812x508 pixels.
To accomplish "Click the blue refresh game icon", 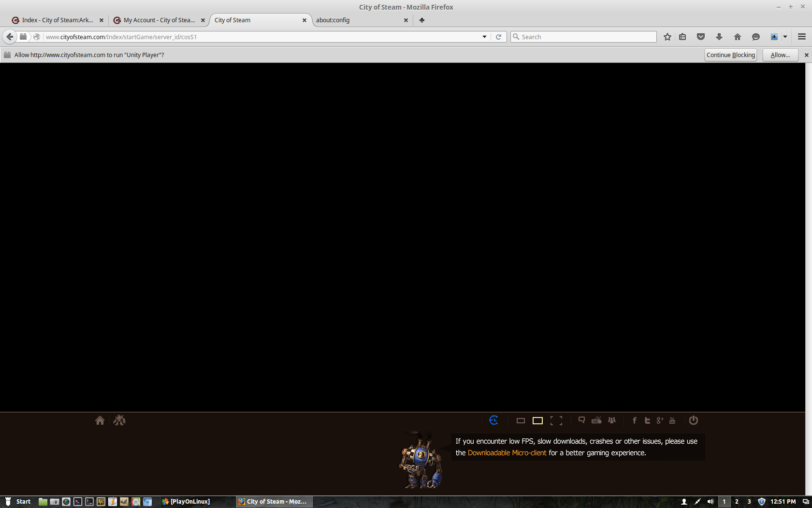I will [493, 420].
